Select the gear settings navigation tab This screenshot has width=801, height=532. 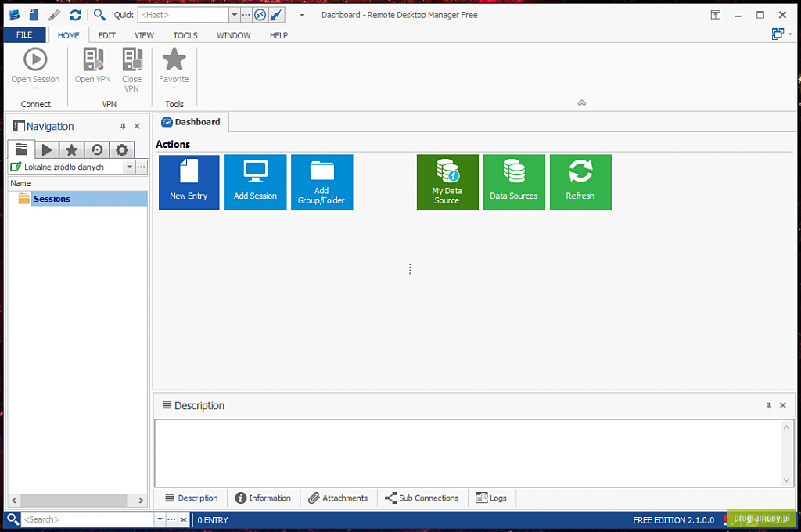pyautogui.click(x=121, y=149)
